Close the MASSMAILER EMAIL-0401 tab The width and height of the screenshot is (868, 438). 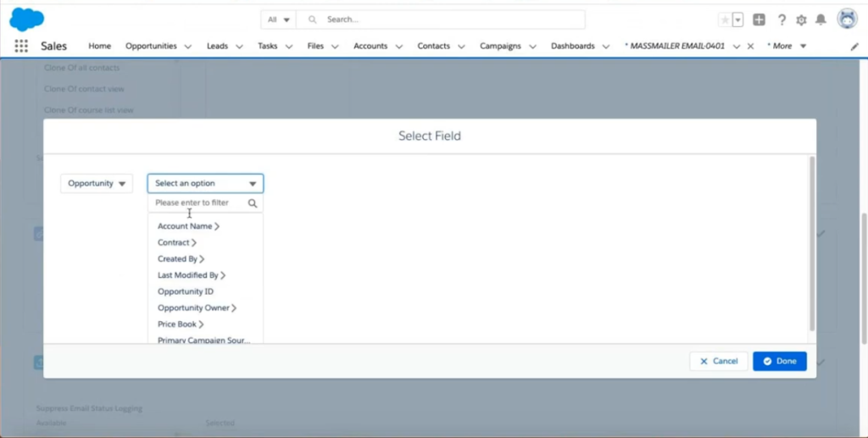(x=751, y=47)
